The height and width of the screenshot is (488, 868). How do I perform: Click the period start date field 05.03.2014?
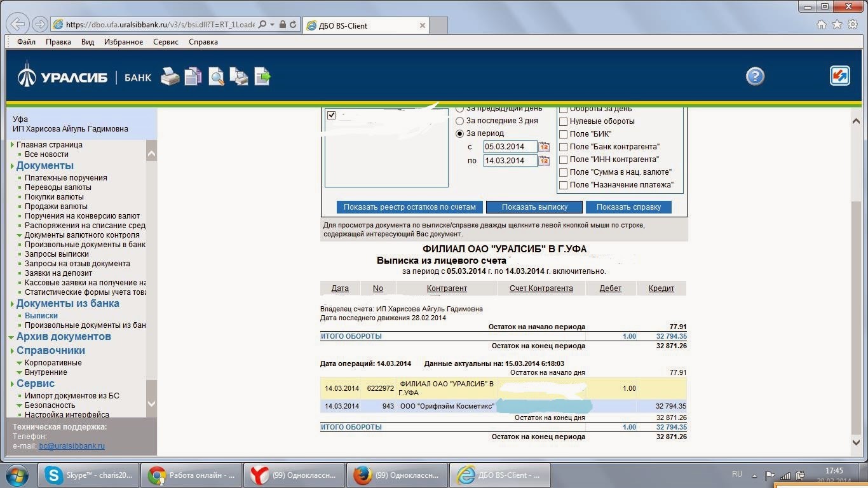[x=510, y=147]
